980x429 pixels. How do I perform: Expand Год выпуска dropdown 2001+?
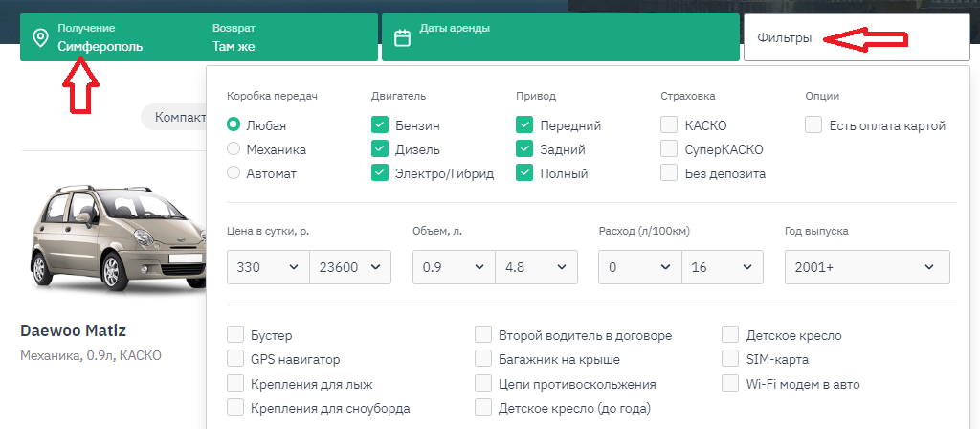pos(866,267)
